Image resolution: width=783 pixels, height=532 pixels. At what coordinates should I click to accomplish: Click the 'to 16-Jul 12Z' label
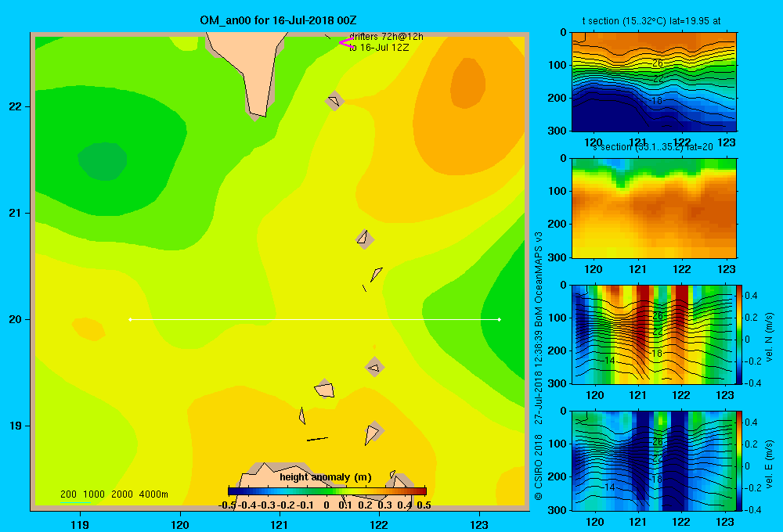379,48
